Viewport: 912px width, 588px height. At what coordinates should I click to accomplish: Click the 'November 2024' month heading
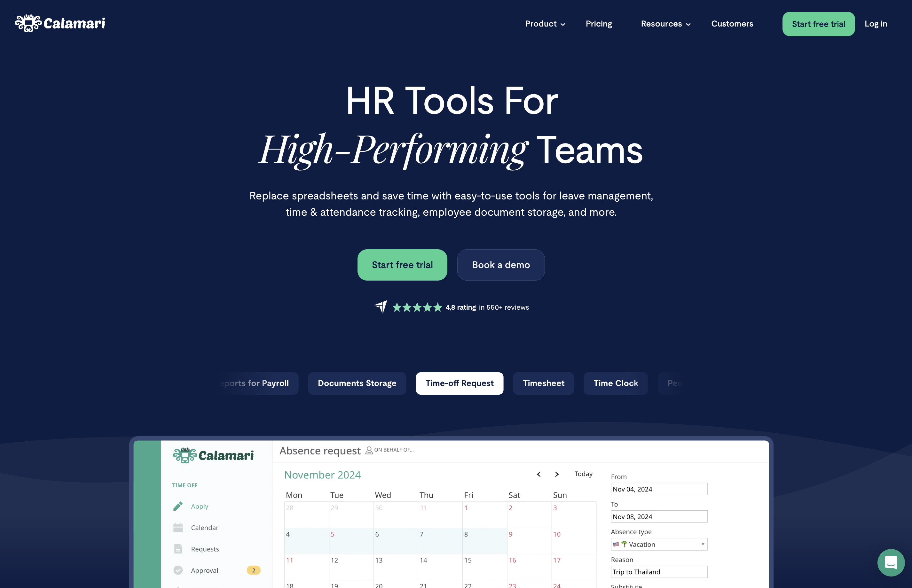[322, 475]
